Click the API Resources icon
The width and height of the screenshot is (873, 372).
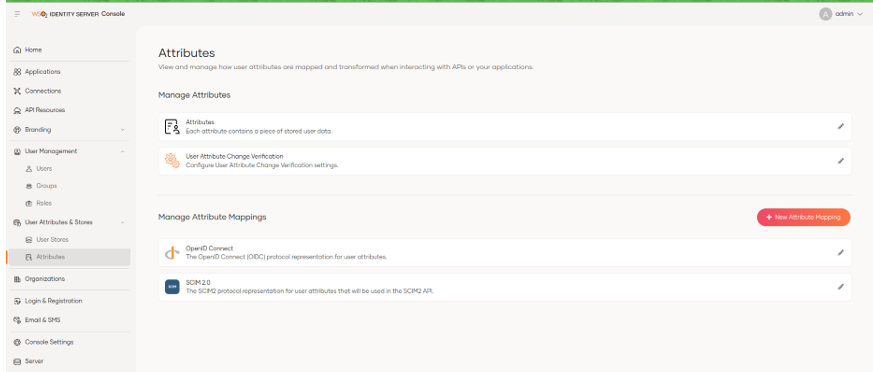pyautogui.click(x=17, y=110)
